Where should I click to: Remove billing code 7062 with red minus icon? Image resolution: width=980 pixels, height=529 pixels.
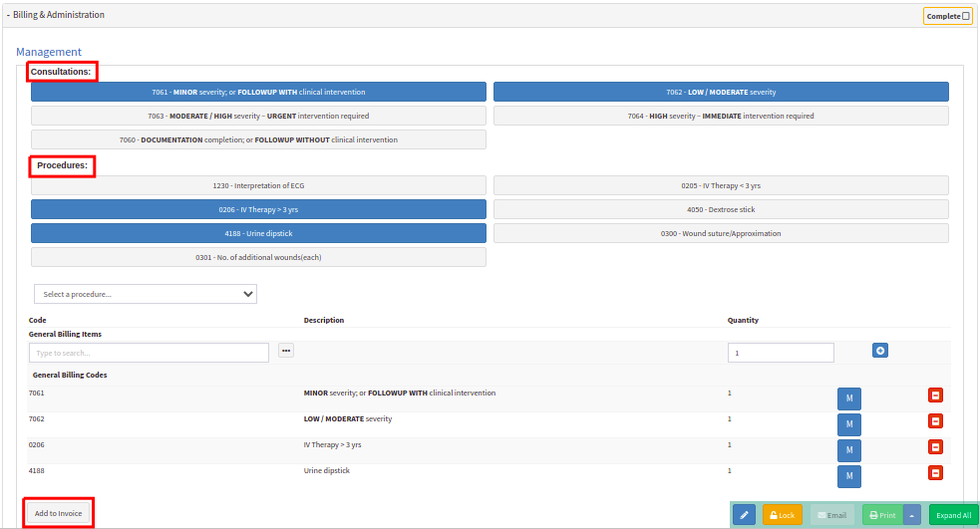(x=935, y=421)
